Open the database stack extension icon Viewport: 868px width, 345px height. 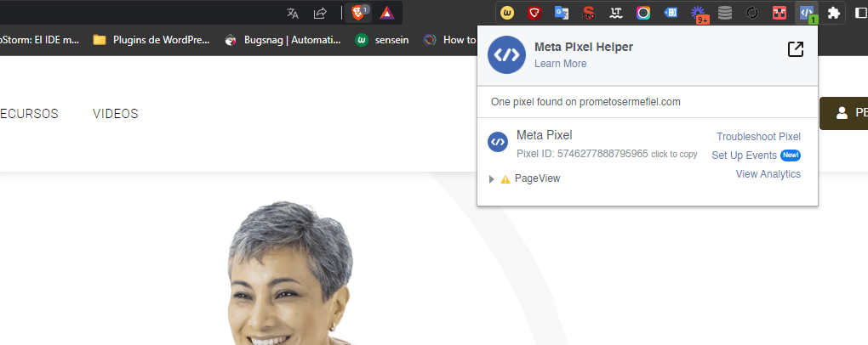coord(725,13)
